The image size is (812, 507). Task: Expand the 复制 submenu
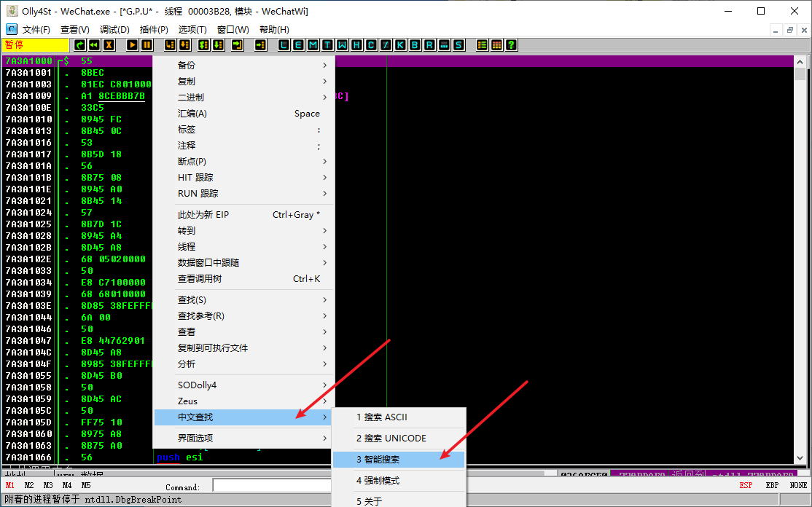(243, 82)
